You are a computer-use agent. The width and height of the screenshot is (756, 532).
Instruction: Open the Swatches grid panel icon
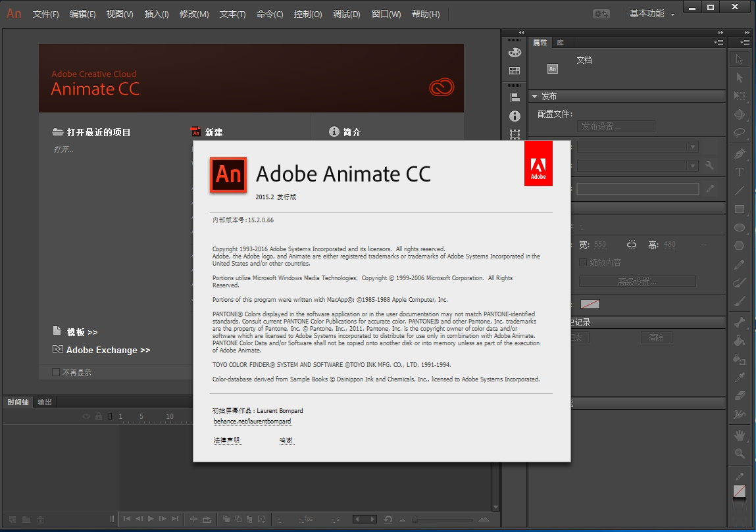coord(515,71)
